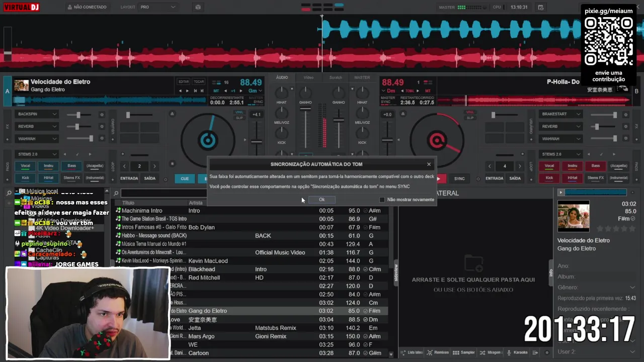Toggle the info panel tab
Screen dimensions: 644x362
tap(551, 272)
